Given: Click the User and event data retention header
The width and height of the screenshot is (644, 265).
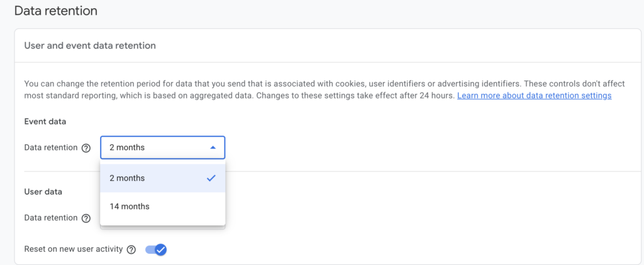Looking at the screenshot, I should coord(90,46).
